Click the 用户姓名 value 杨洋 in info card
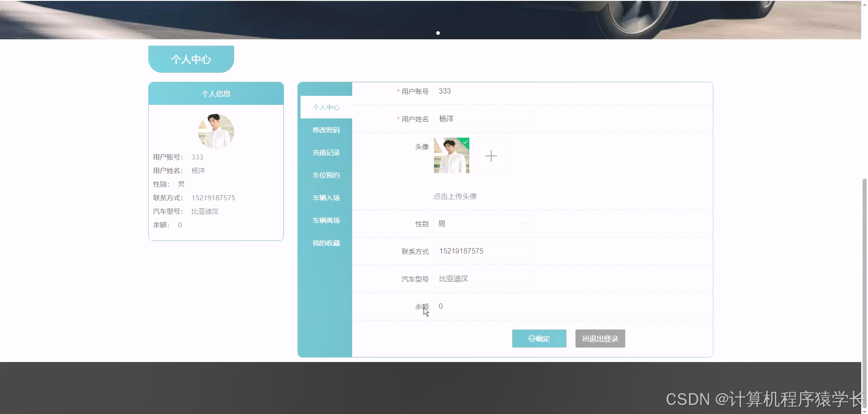 [198, 171]
